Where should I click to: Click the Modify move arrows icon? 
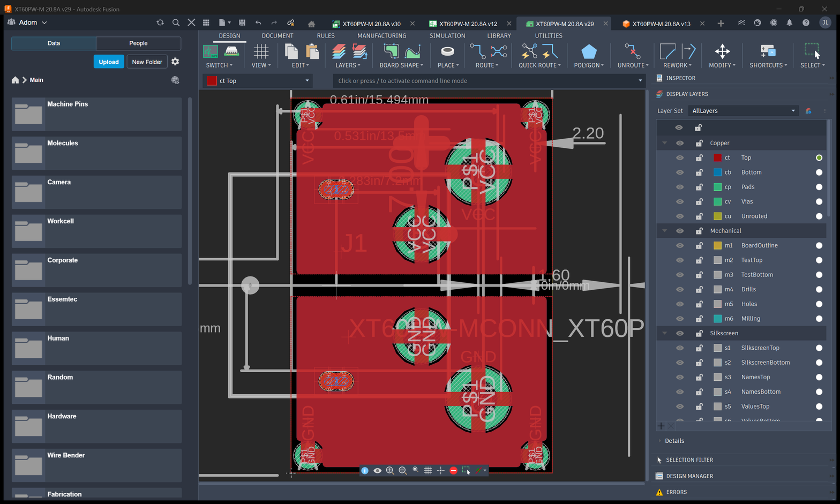722,52
